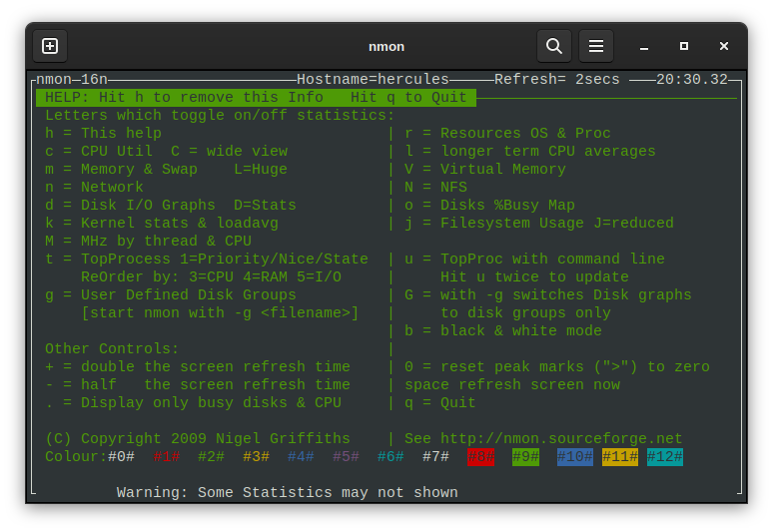
Task: Click 'space refresh screen now' text
Action: coord(512,384)
